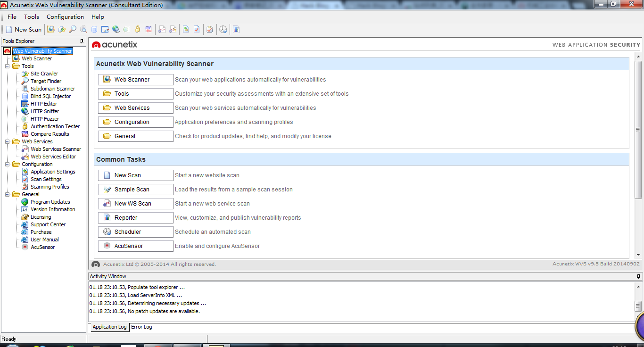Click Web Services button in main panel
This screenshot has width=644, height=347.
coord(136,108)
